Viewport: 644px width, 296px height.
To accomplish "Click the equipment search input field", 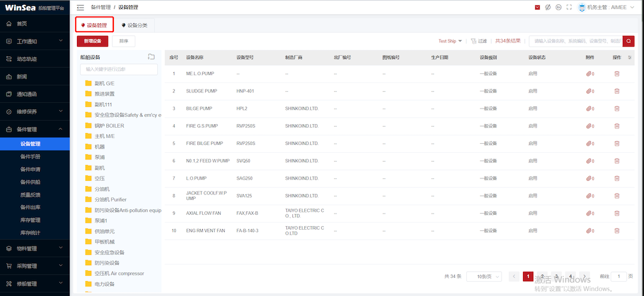I will tap(576, 41).
